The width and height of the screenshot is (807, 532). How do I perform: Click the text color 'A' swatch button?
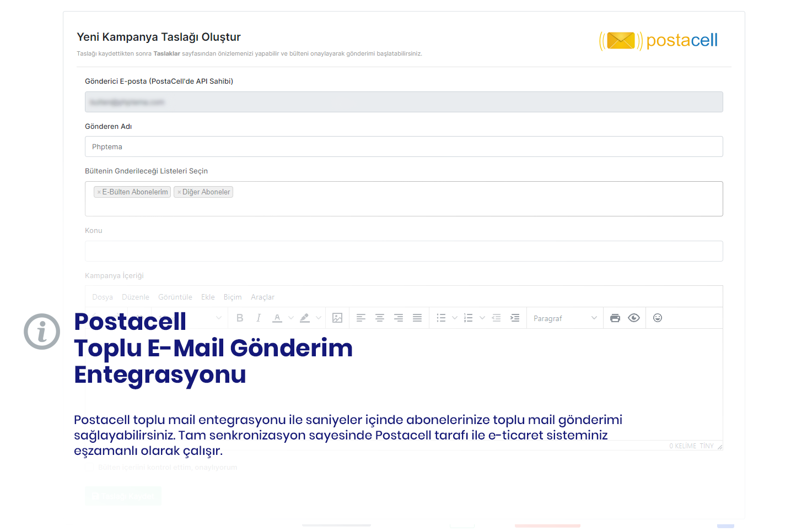pos(277,318)
